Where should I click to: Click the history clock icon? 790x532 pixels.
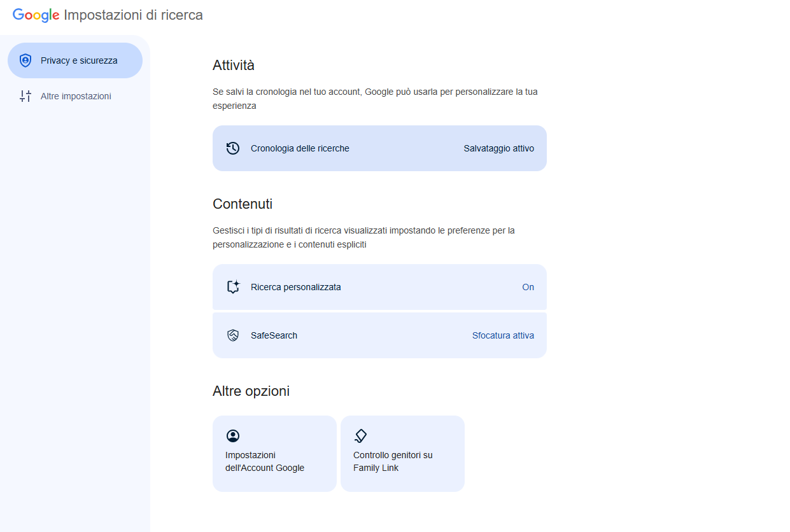tap(233, 148)
